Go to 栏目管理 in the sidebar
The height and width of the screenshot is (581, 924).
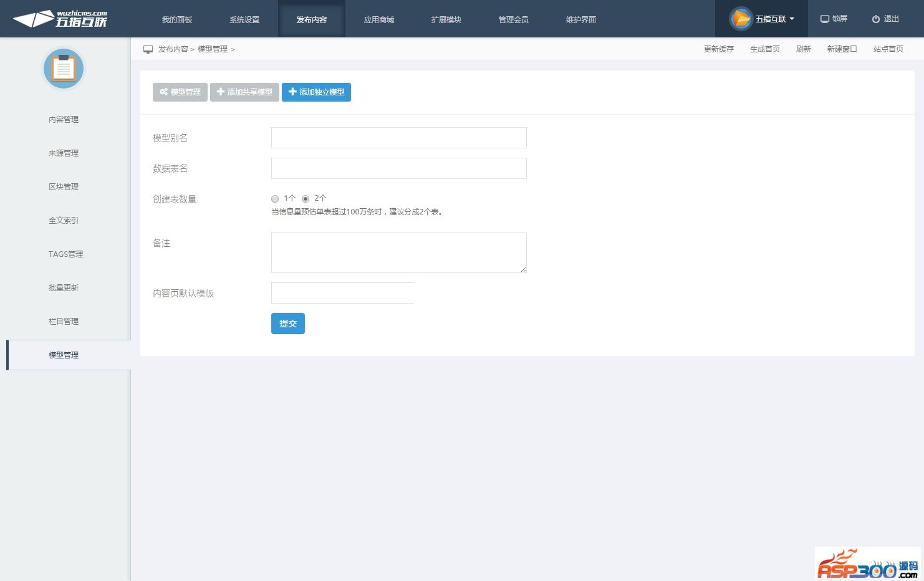[64, 321]
